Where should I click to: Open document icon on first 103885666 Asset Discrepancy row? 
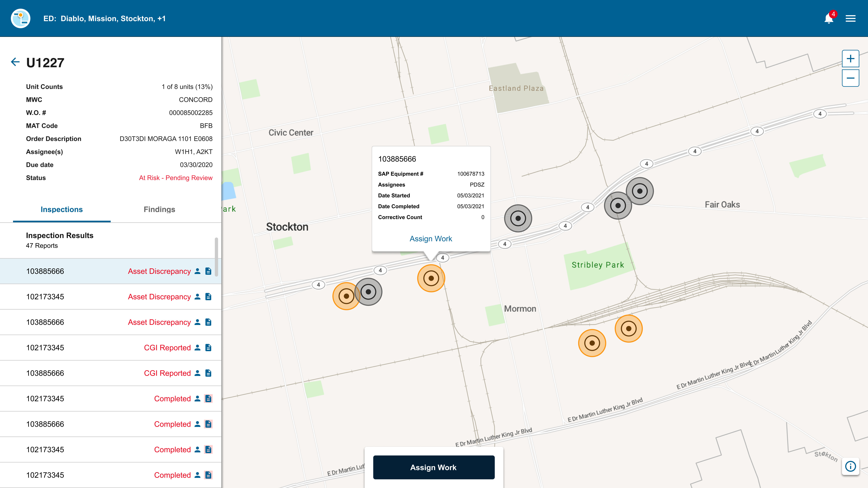click(208, 271)
